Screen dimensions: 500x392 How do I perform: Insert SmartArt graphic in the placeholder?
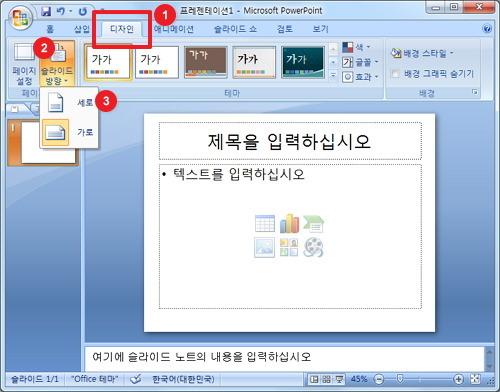[313, 224]
